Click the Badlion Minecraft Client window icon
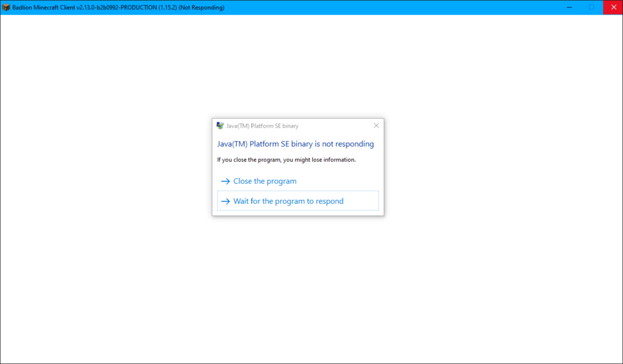Image resolution: width=623 pixels, height=364 pixels. (6, 7)
